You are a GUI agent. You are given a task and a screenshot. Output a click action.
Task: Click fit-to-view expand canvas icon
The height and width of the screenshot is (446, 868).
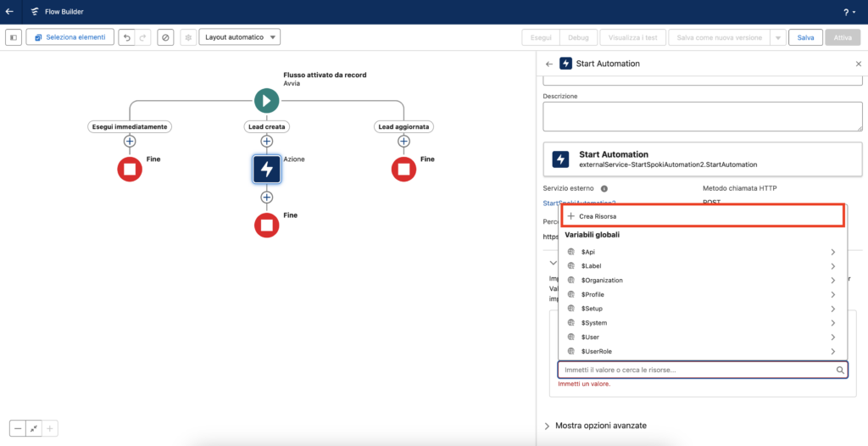click(34, 429)
